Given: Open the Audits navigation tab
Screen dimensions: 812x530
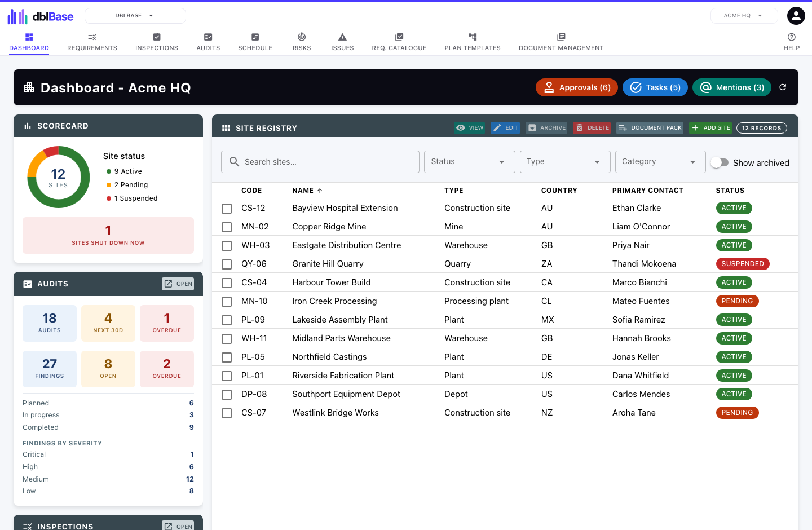Looking at the screenshot, I should (208, 42).
